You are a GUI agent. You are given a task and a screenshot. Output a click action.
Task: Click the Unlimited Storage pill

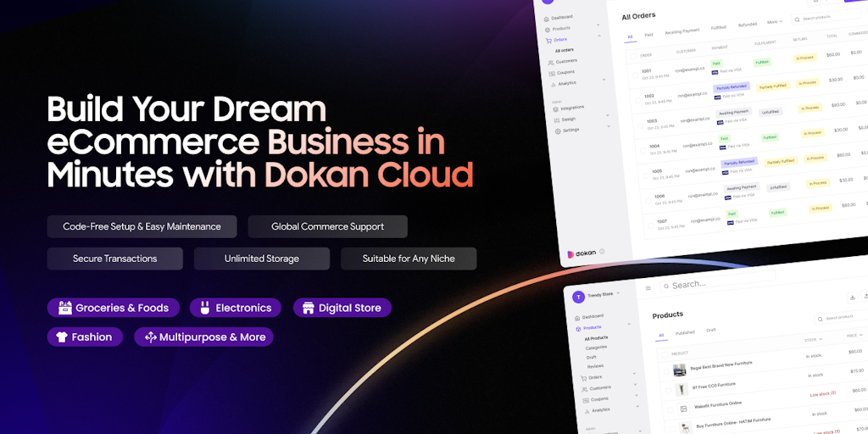coord(262,259)
